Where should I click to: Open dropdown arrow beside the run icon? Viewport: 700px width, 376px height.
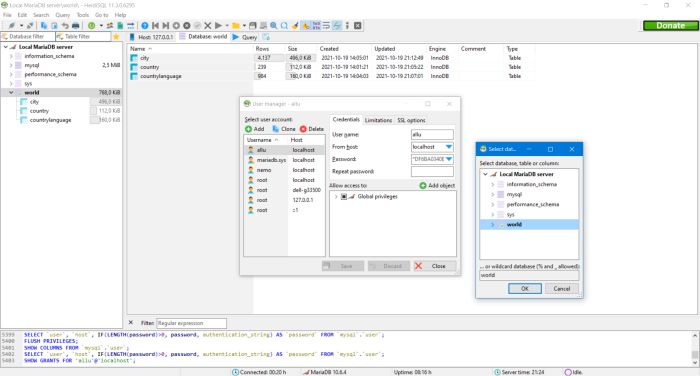click(x=227, y=25)
